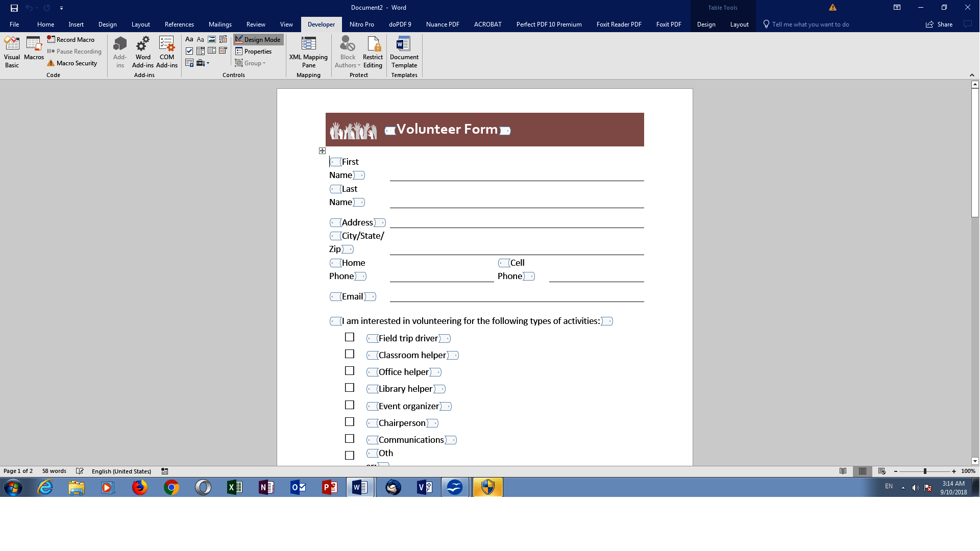Screen dimensions: 980x551
Task: Switch to the Mailings ribbon tab
Action: click(220, 24)
